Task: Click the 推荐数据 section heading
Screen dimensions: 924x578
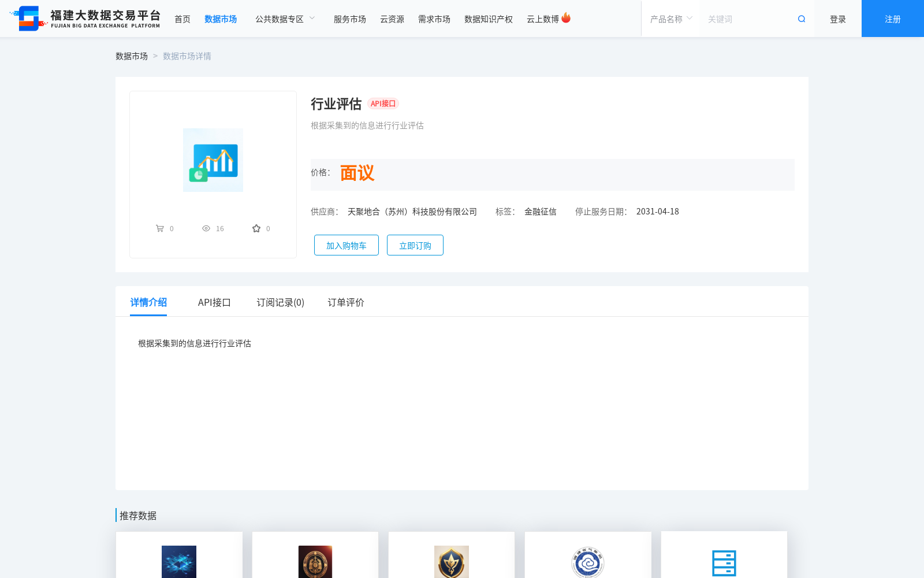Action: [x=138, y=516]
